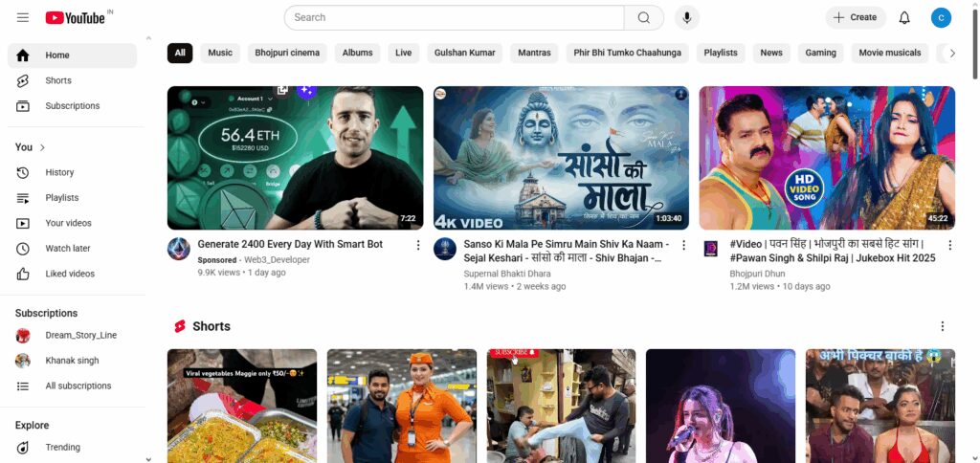Click the YouTube logo

click(x=75, y=17)
